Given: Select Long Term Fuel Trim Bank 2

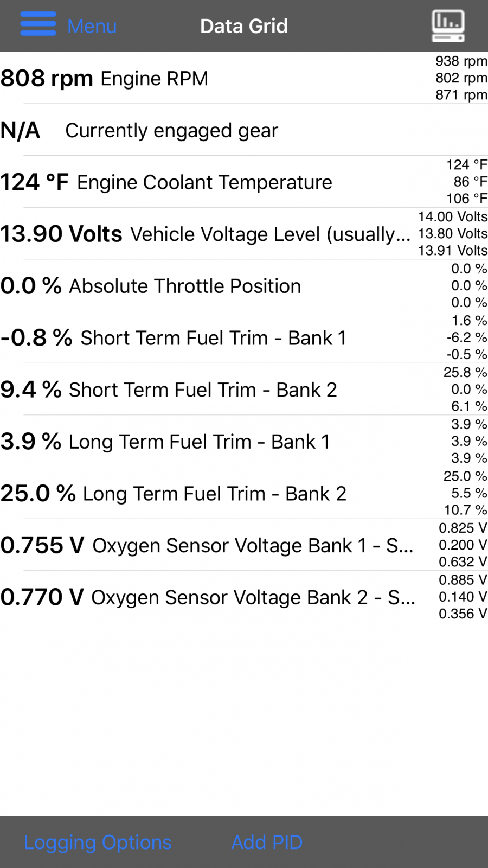Looking at the screenshot, I should (x=244, y=493).
